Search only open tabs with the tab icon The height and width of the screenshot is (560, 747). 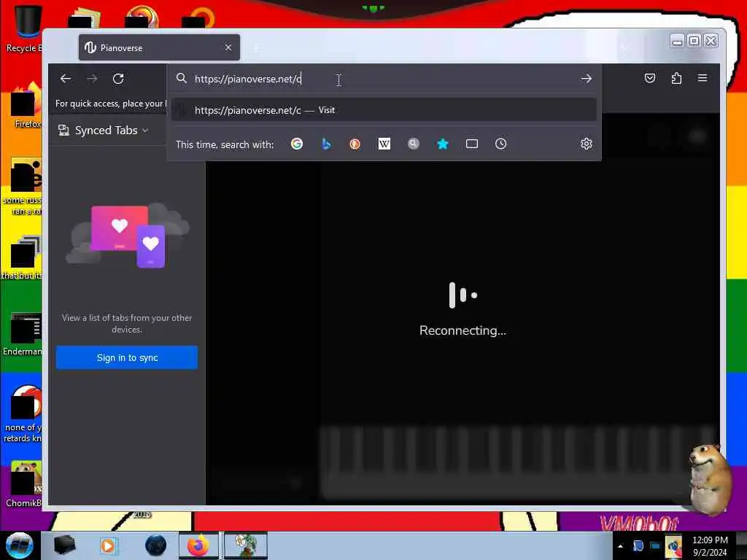[x=472, y=144]
